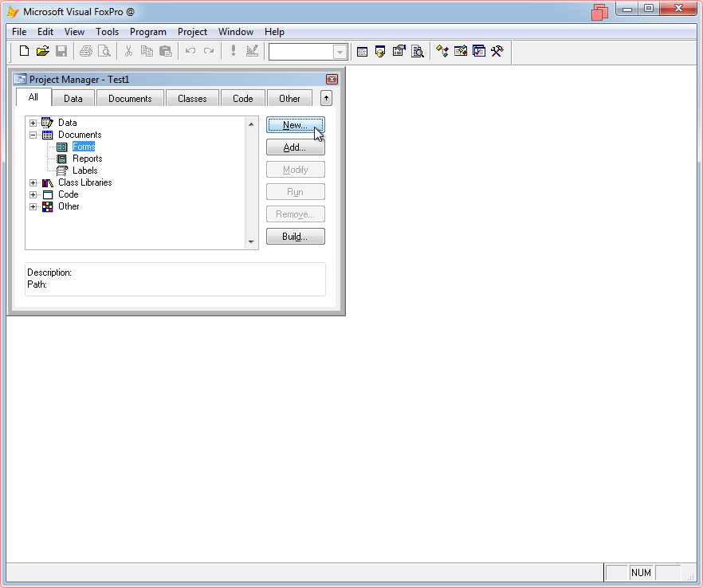The image size is (703, 588).
Task: Click the New... button
Action: point(296,125)
